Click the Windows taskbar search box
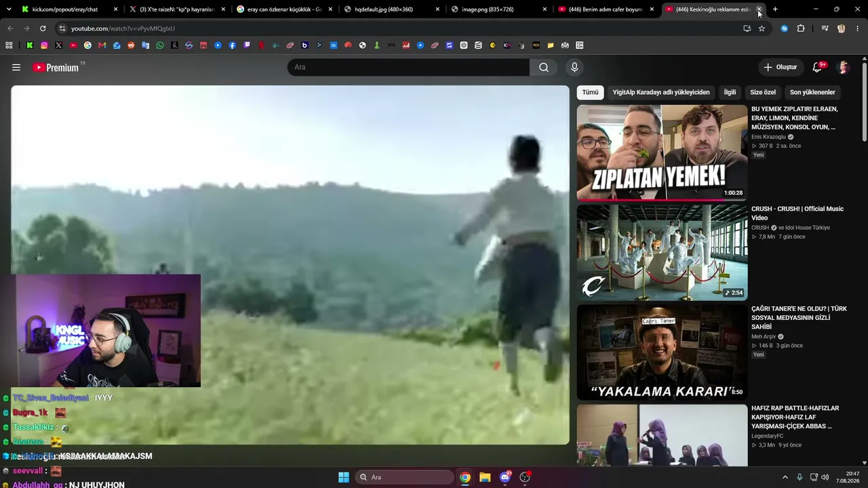This screenshot has height=488, width=868. 406,477
